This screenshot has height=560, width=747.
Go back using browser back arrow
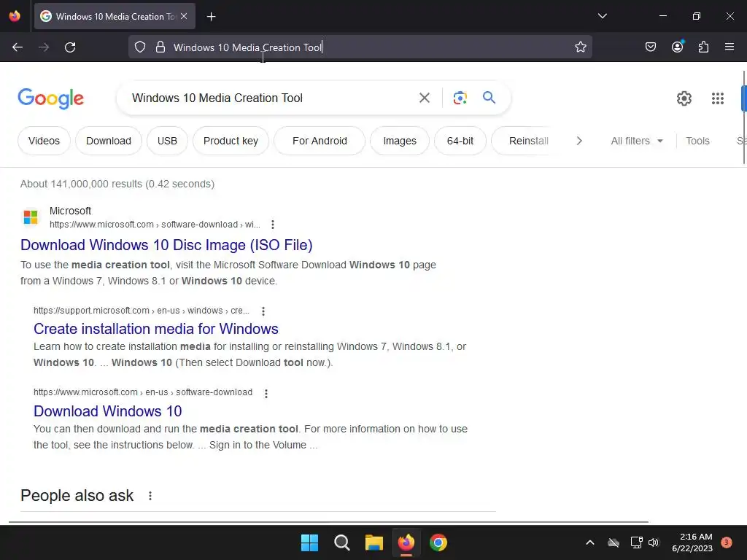click(x=18, y=47)
